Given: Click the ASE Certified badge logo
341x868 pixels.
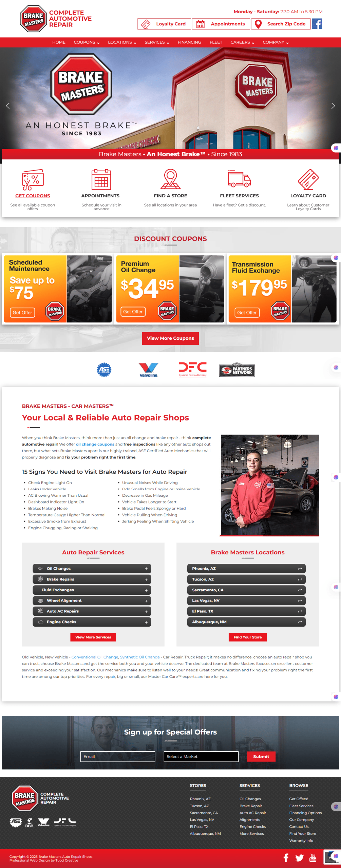Looking at the screenshot, I should (104, 370).
